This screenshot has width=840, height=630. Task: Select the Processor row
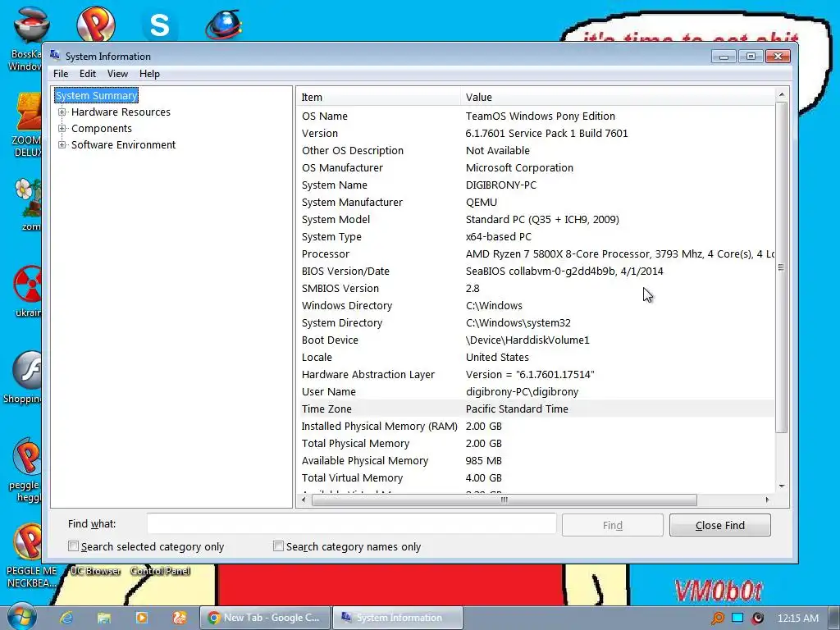pyautogui.click(x=536, y=254)
